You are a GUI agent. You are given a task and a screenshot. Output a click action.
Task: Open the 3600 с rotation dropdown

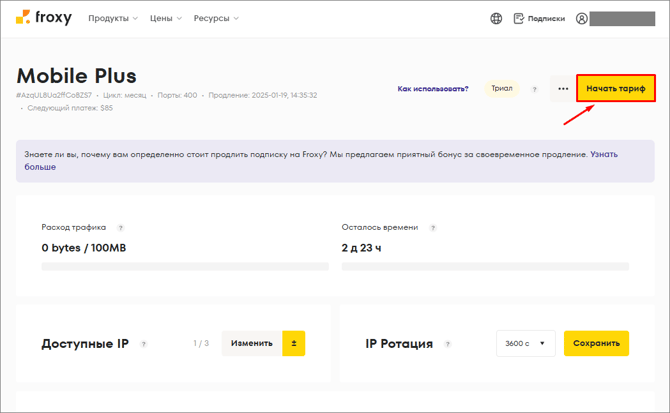[526, 343]
